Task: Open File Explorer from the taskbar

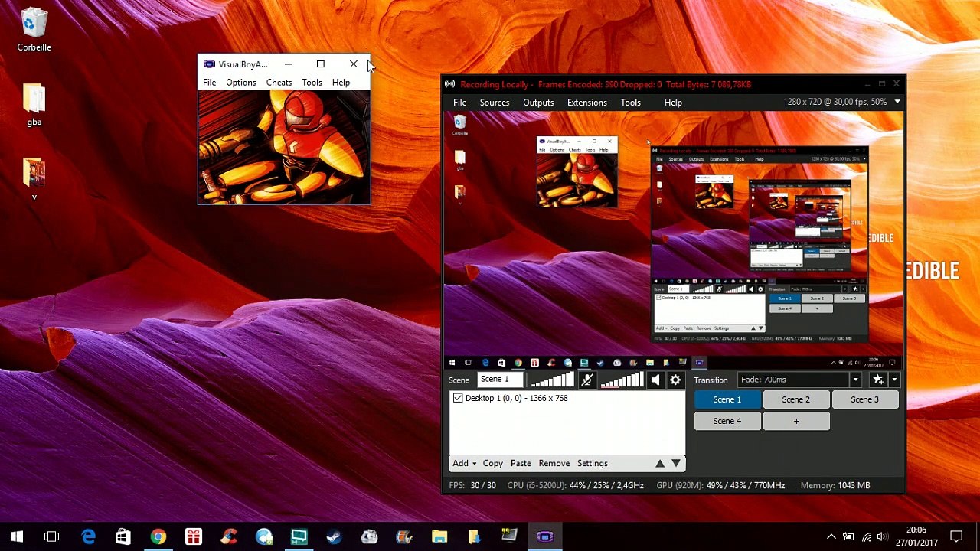Action: tap(439, 536)
